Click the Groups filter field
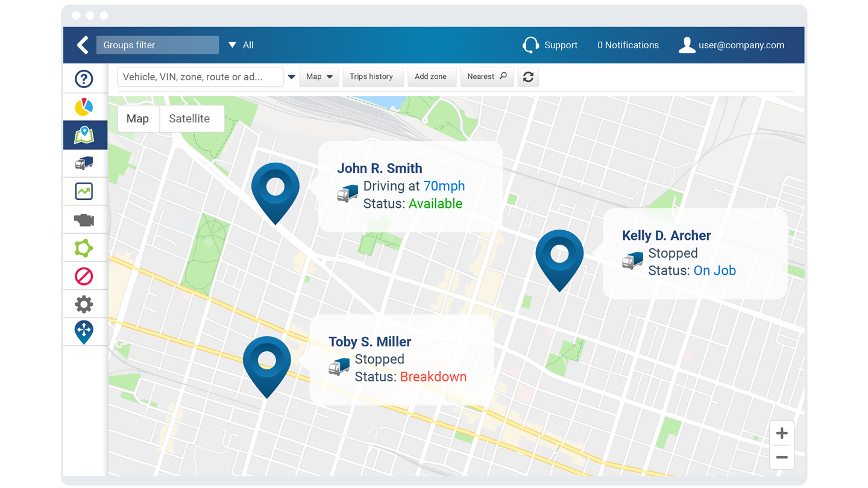 coord(157,45)
